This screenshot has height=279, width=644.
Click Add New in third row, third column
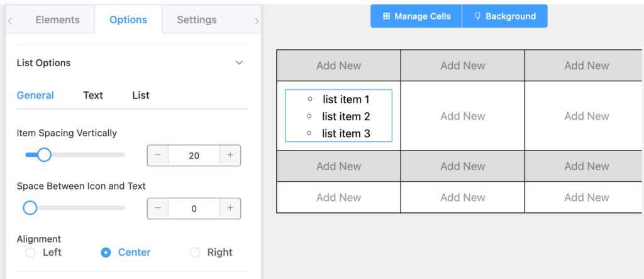587,166
